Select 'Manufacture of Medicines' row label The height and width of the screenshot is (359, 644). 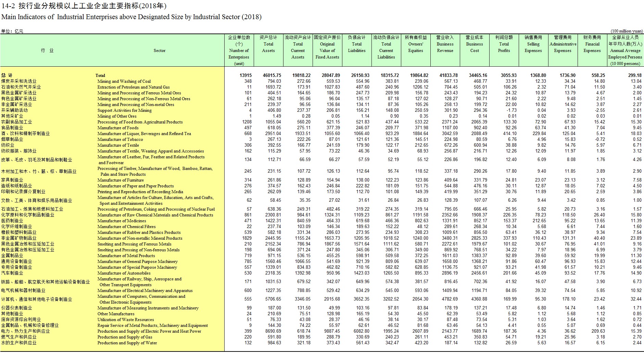pos(122,221)
